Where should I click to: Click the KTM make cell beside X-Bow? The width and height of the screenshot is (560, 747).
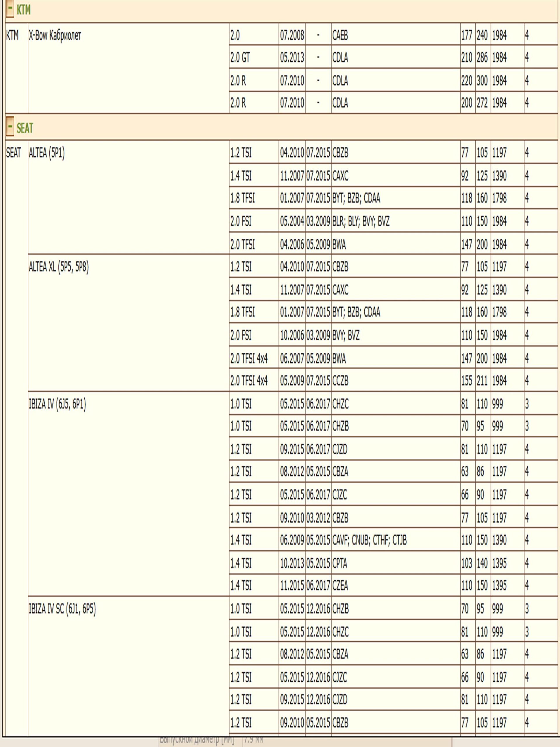13,36
